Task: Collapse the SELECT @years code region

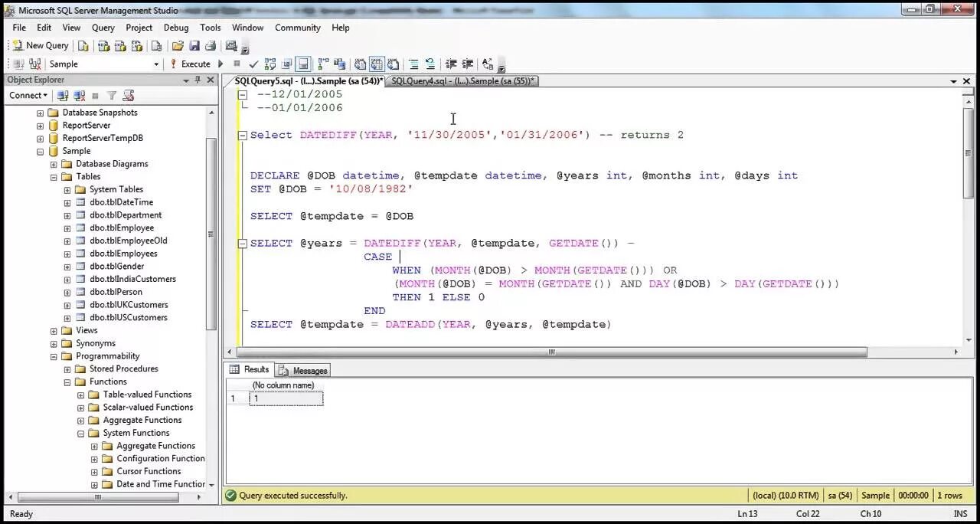Action: [x=243, y=244]
